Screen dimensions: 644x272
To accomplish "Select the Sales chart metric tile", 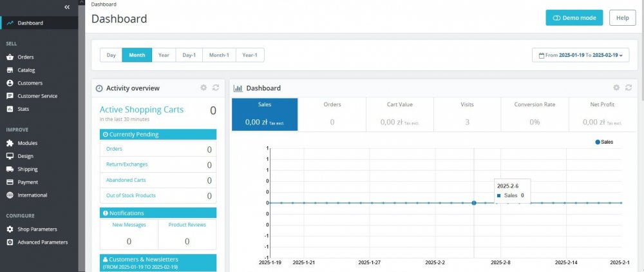I will pyautogui.click(x=265, y=114).
